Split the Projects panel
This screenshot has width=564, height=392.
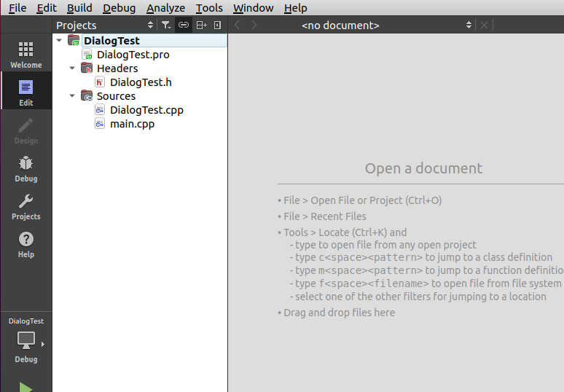(x=201, y=26)
